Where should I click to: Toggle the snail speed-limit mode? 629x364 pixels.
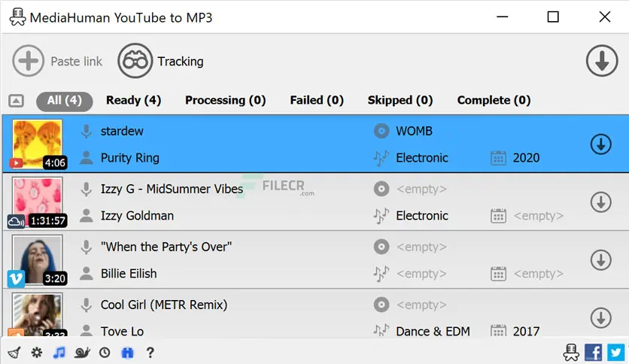point(82,352)
